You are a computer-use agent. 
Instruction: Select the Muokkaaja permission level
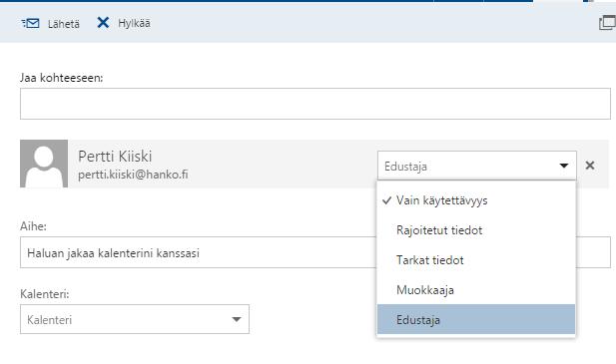click(476, 290)
